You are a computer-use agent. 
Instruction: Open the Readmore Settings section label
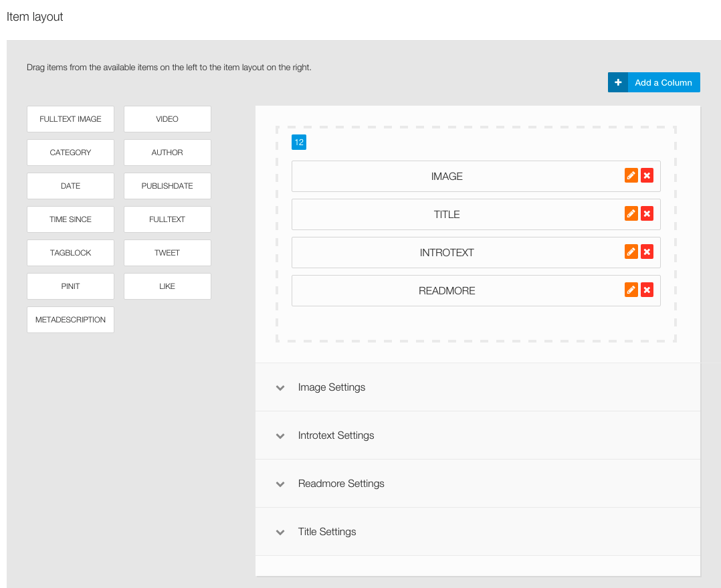pyautogui.click(x=341, y=484)
